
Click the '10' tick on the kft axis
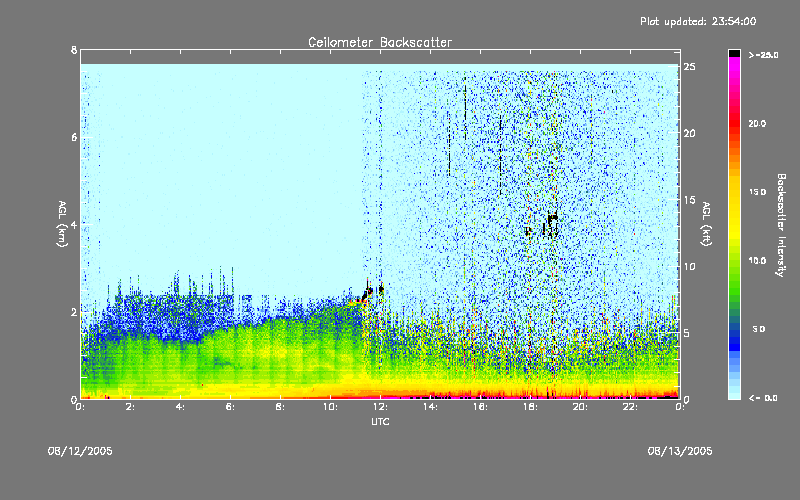pyautogui.click(x=690, y=267)
